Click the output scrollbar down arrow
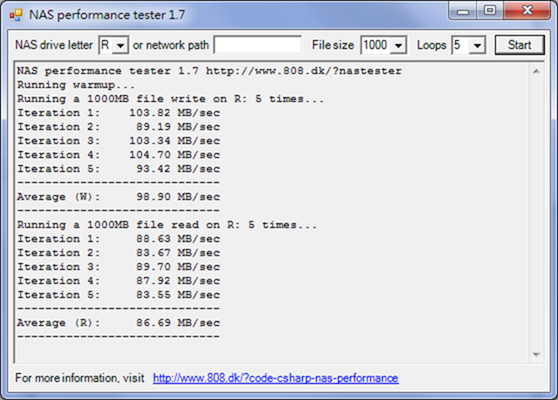 tap(536, 354)
